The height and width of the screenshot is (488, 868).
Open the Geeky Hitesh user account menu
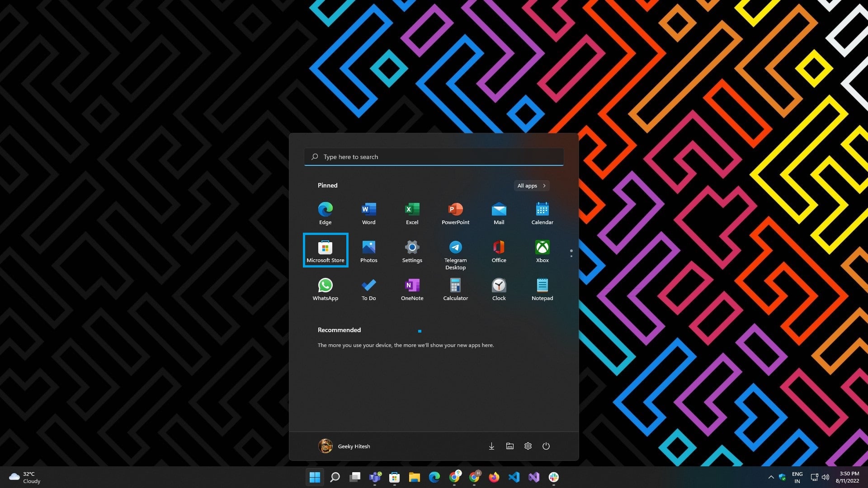(x=344, y=446)
